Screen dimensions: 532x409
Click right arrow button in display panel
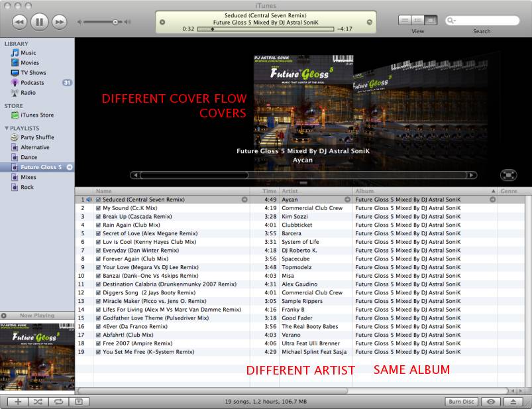tap(370, 22)
